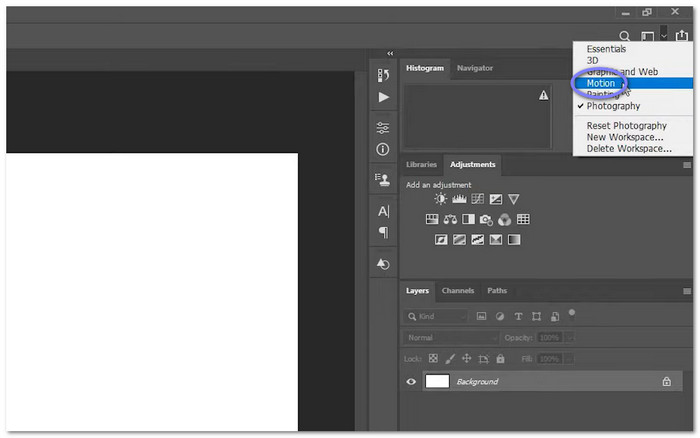Add a Gradient Map adjustment

(x=514, y=240)
